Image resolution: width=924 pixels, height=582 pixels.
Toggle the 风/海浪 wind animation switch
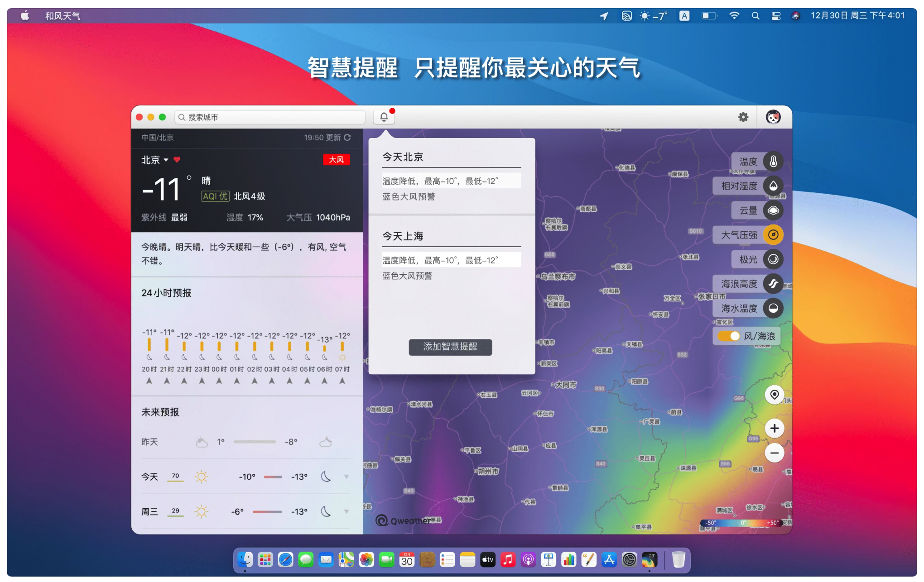click(729, 336)
